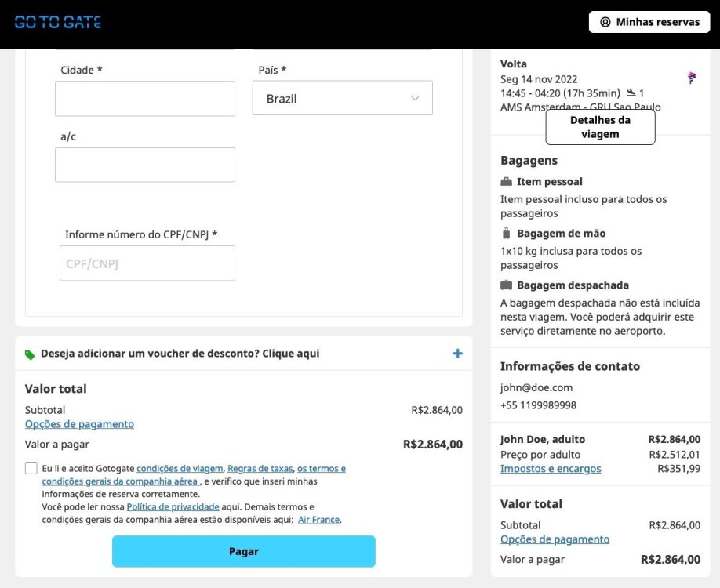This screenshot has height=588, width=720.
Task: Focus the CPF/CNPJ number field
Action: [147, 263]
